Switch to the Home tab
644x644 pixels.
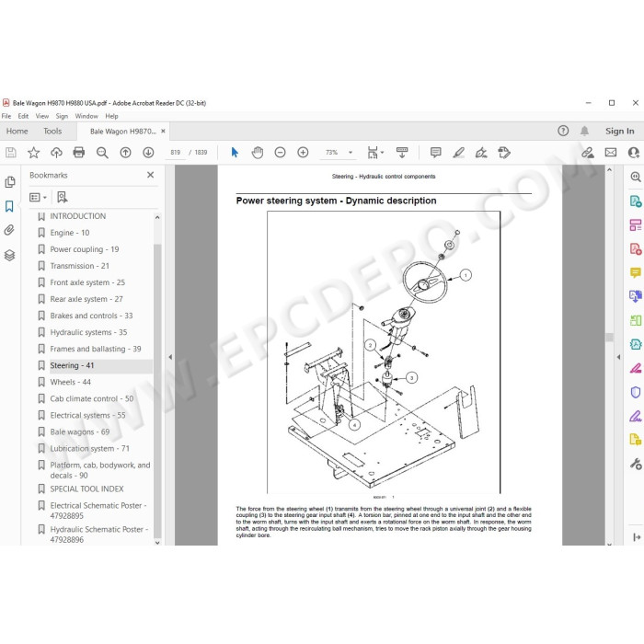point(17,131)
